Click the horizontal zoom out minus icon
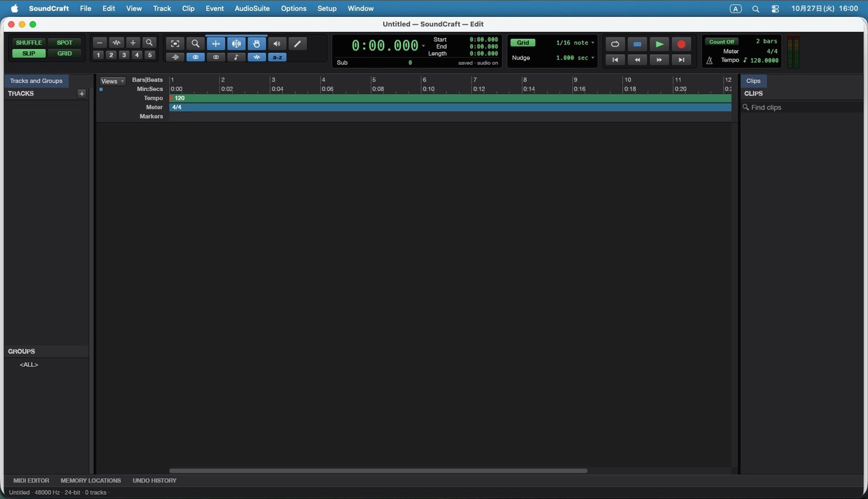The height and width of the screenshot is (499, 868). click(x=99, y=43)
